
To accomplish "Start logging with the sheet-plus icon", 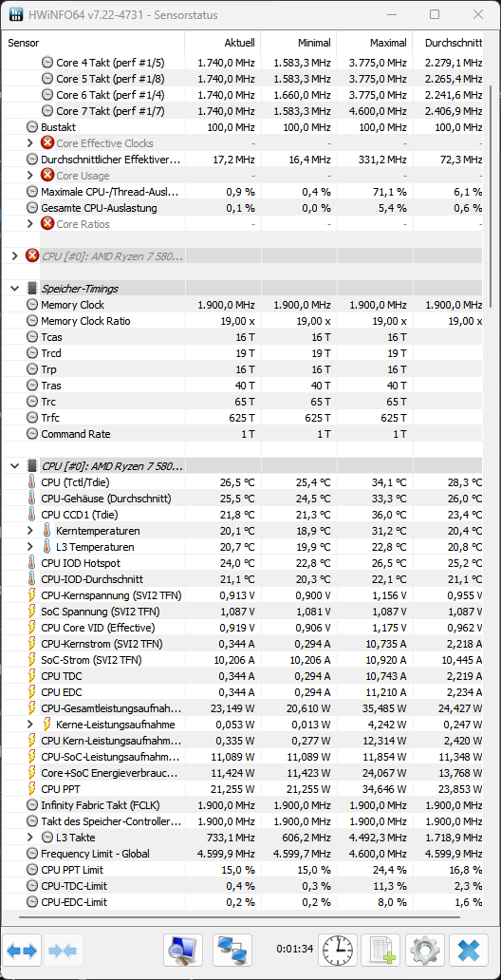I will [381, 952].
